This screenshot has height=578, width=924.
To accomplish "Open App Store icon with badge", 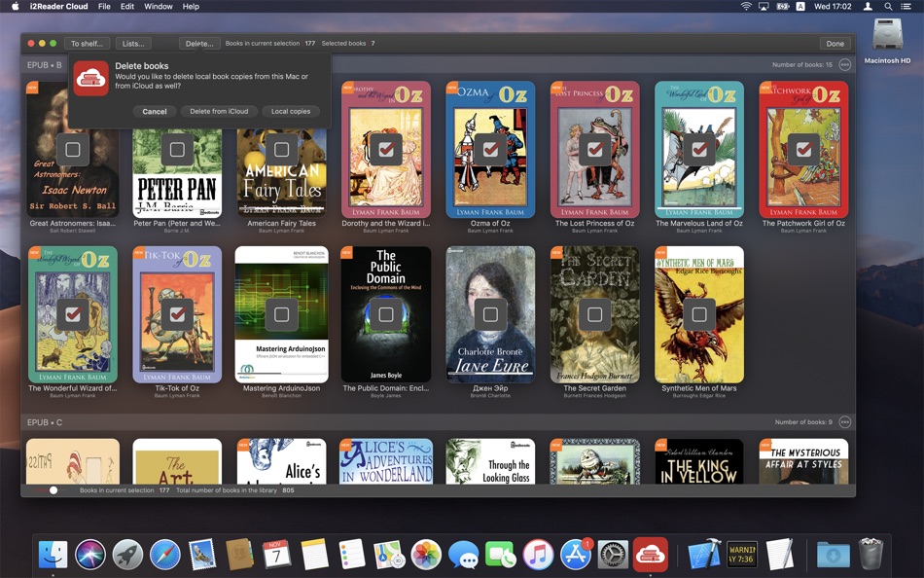I will pos(576,555).
